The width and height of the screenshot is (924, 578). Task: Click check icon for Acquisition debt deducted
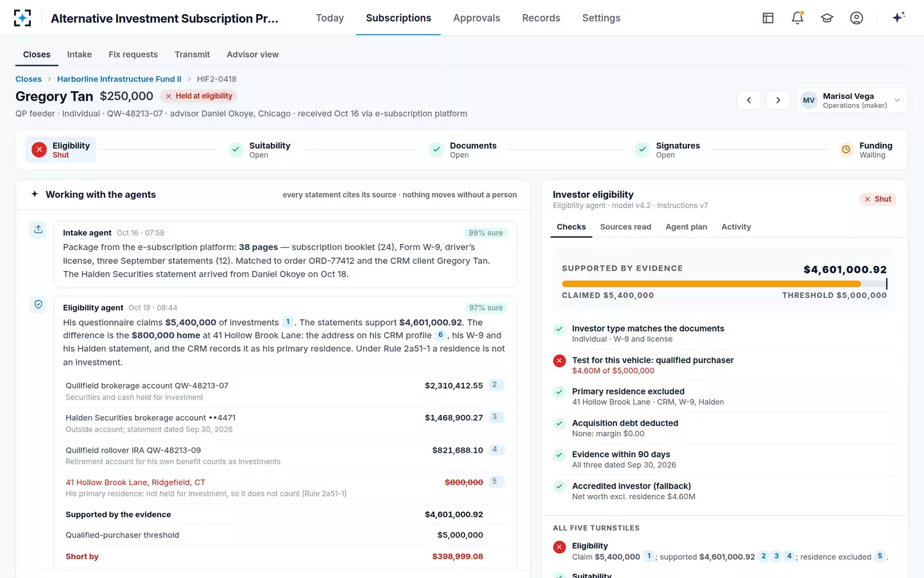(x=560, y=424)
